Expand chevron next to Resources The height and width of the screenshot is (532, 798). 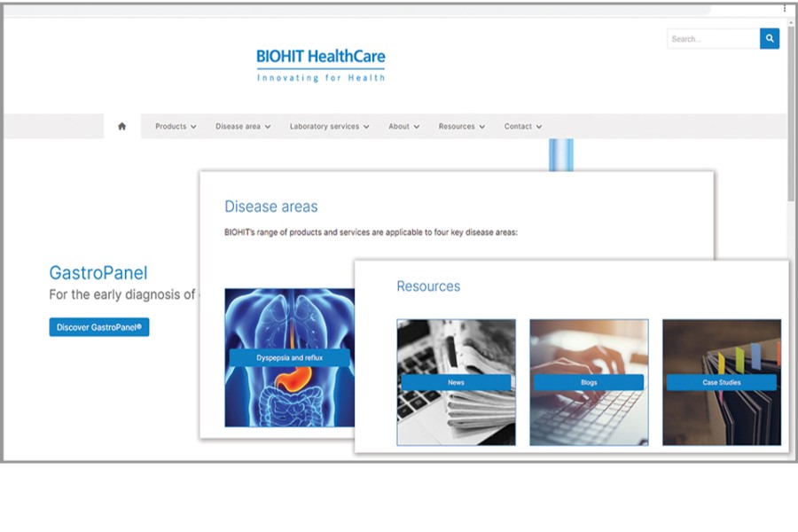click(x=482, y=127)
